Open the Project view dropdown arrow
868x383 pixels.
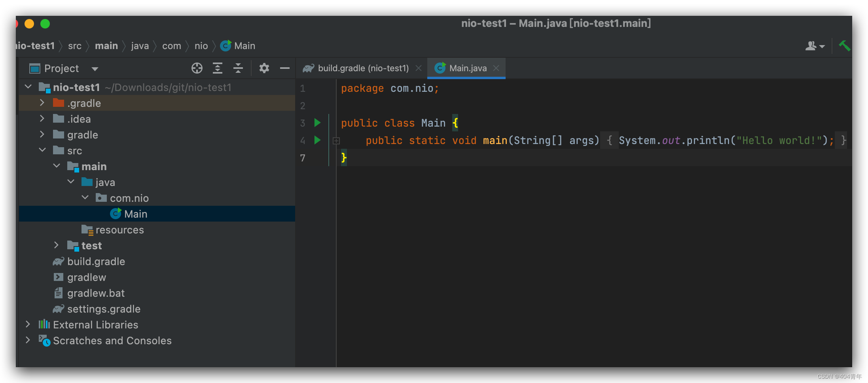click(95, 68)
